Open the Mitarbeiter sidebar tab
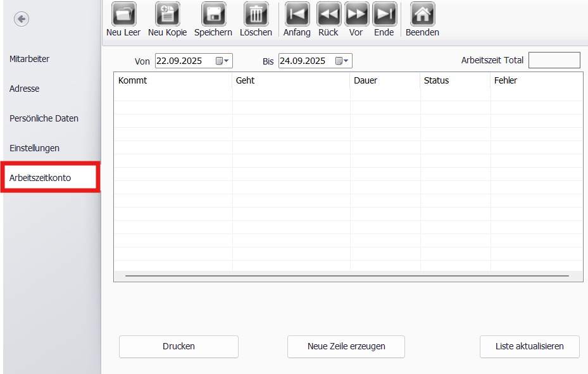 [x=29, y=59]
